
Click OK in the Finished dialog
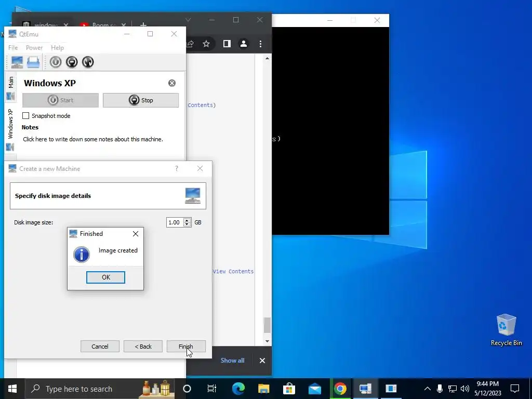(x=105, y=277)
